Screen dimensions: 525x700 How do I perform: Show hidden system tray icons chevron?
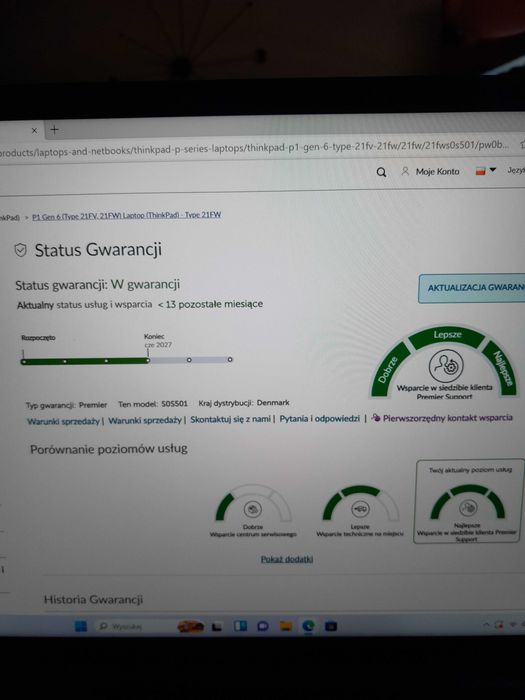[486, 625]
